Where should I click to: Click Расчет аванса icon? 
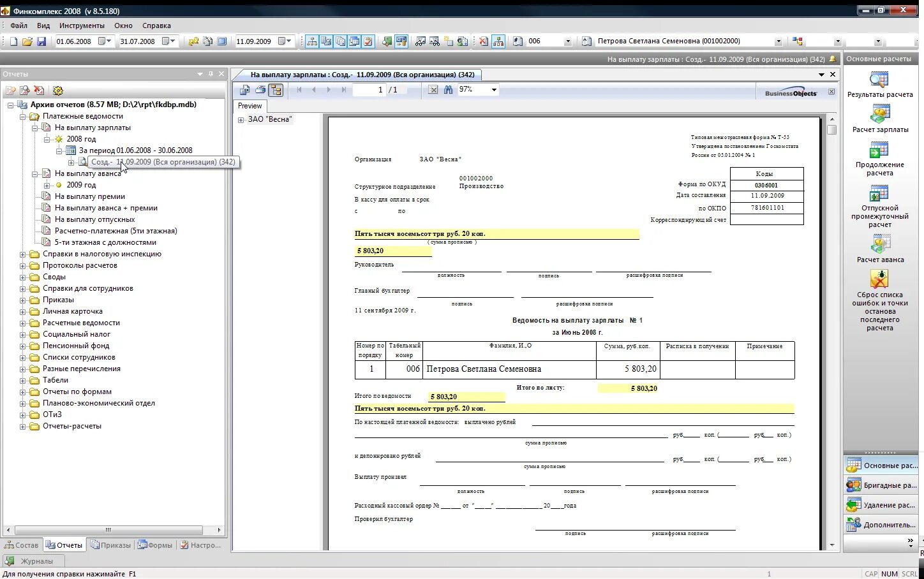[879, 245]
